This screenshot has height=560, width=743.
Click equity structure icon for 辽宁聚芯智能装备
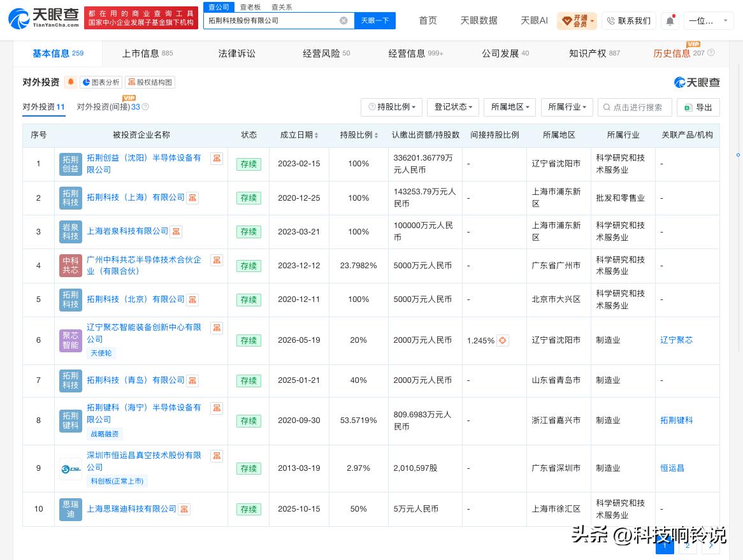point(217,328)
